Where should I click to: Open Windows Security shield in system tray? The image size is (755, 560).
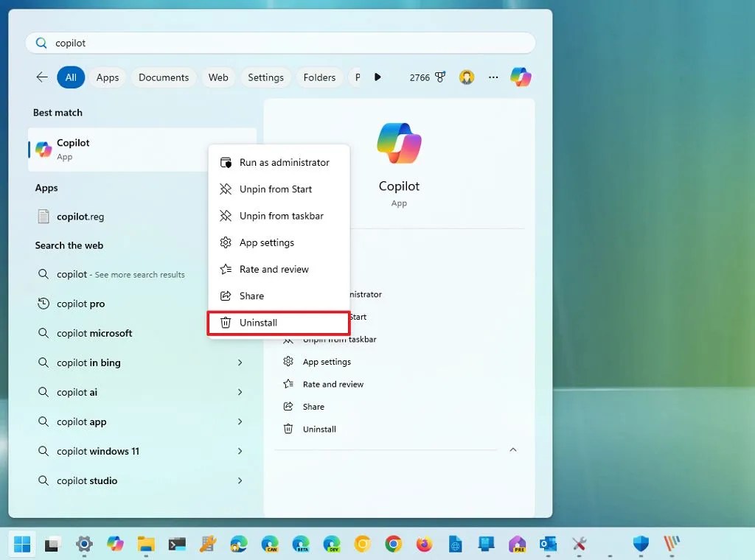640,544
